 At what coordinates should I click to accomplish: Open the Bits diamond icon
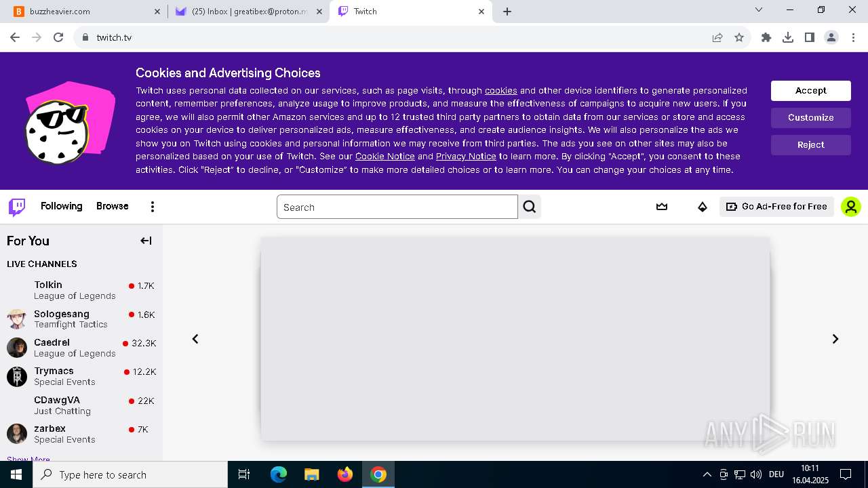click(703, 207)
